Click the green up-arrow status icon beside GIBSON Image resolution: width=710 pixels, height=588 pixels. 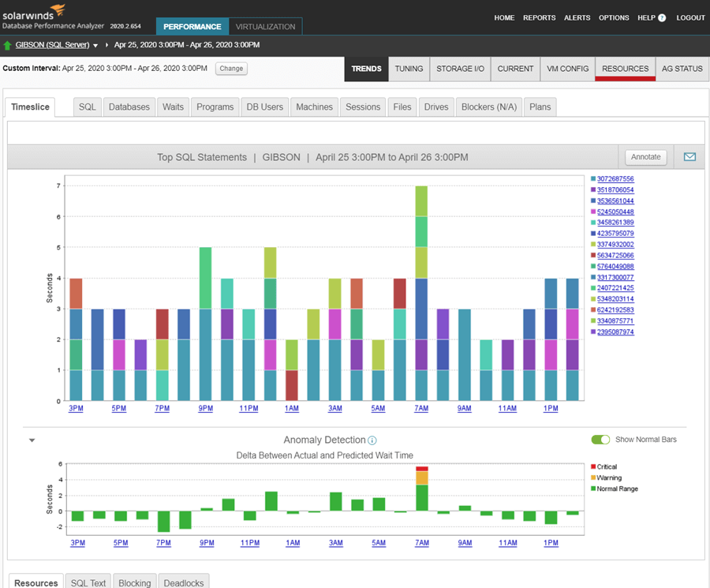coord(7,45)
